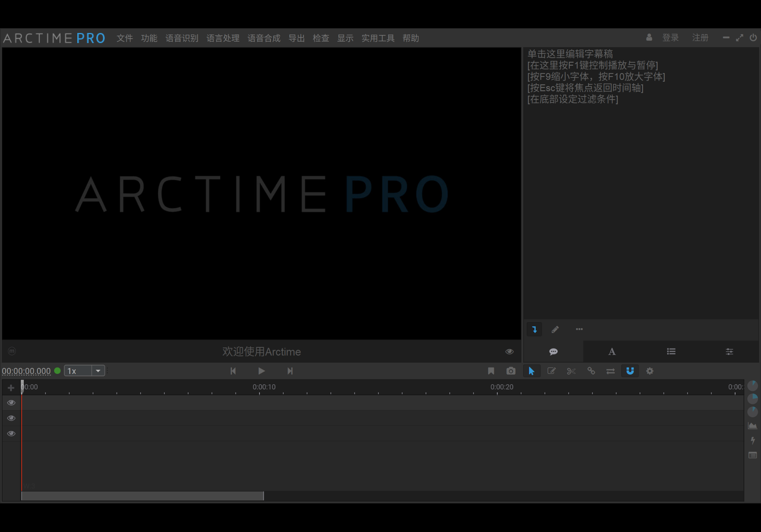The image size is (761, 532).
Task: Click the pencil edit icon below script
Action: [555, 329]
